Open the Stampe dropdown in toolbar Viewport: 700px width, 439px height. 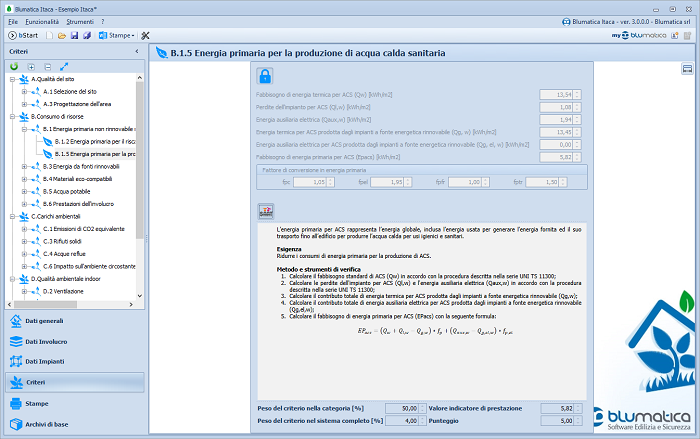click(116, 35)
